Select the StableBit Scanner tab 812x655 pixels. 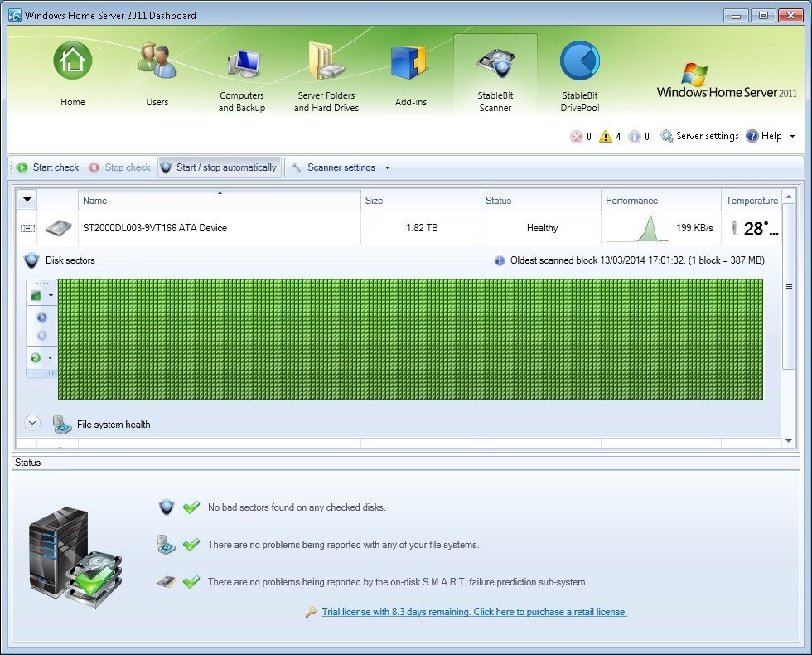click(x=495, y=75)
